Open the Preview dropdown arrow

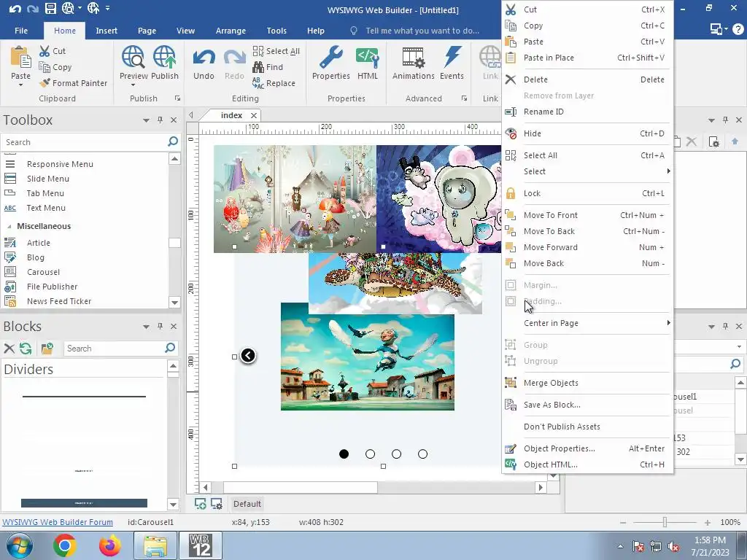pyautogui.click(x=133, y=85)
